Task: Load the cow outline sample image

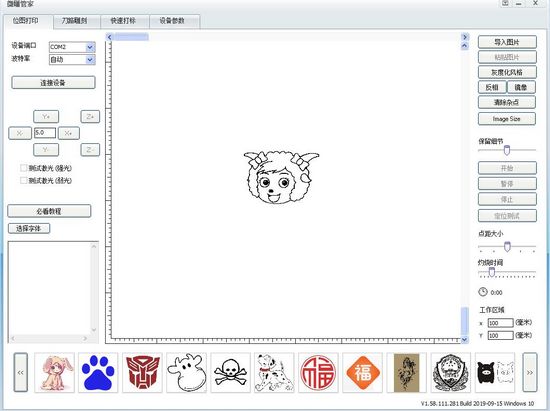Action: pos(186,372)
